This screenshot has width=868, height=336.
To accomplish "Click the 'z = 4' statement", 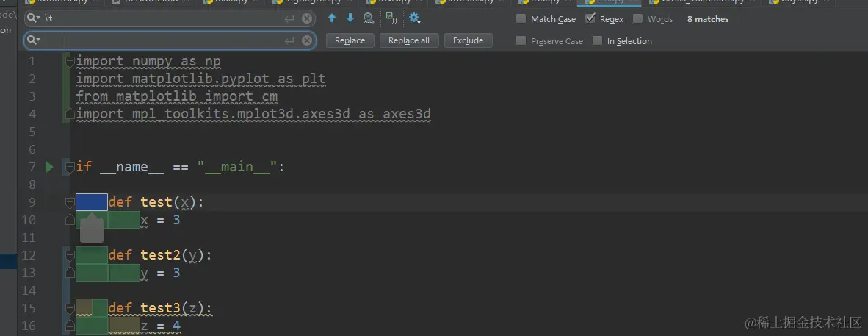I will 161,326.
